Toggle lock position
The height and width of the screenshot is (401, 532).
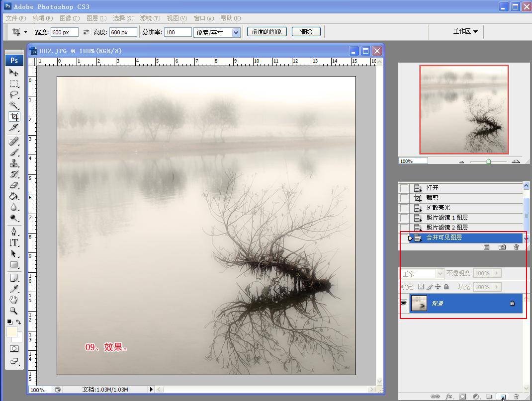[438, 287]
